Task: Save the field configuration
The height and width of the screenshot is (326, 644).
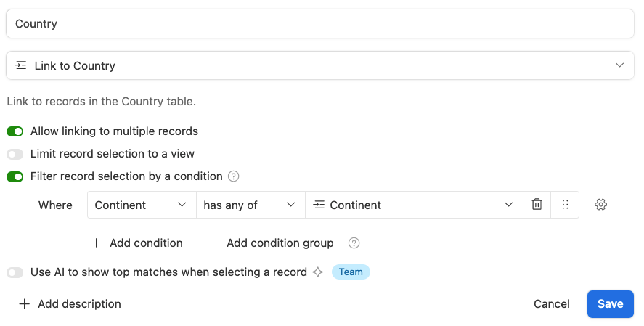Action: (611, 303)
